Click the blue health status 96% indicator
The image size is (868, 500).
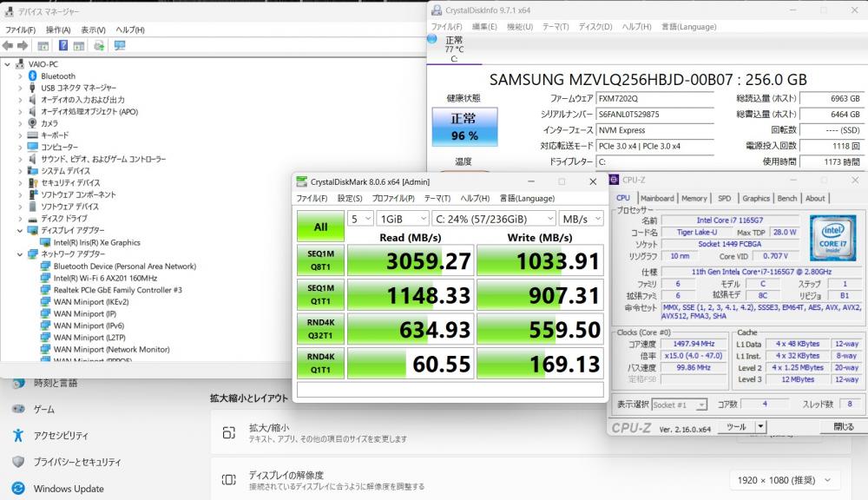coord(464,126)
